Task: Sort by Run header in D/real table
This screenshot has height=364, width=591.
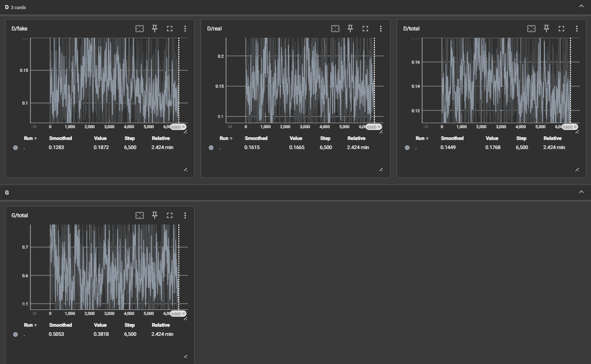Action: pos(226,138)
